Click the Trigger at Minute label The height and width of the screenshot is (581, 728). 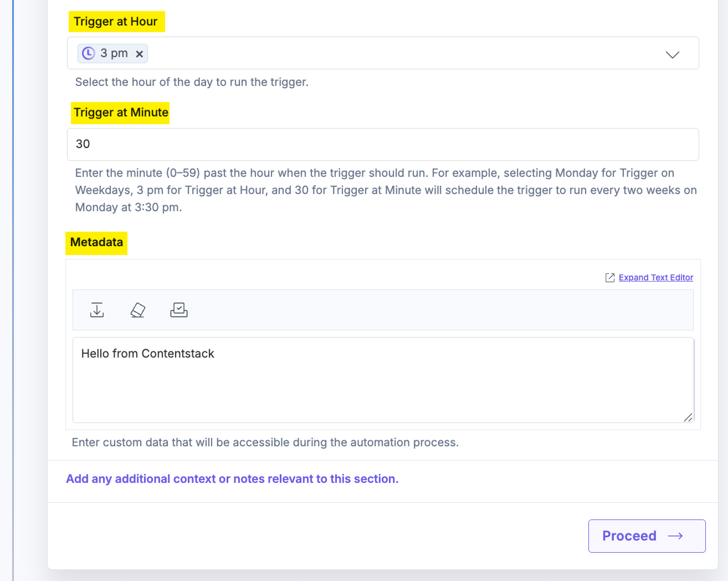tap(121, 113)
